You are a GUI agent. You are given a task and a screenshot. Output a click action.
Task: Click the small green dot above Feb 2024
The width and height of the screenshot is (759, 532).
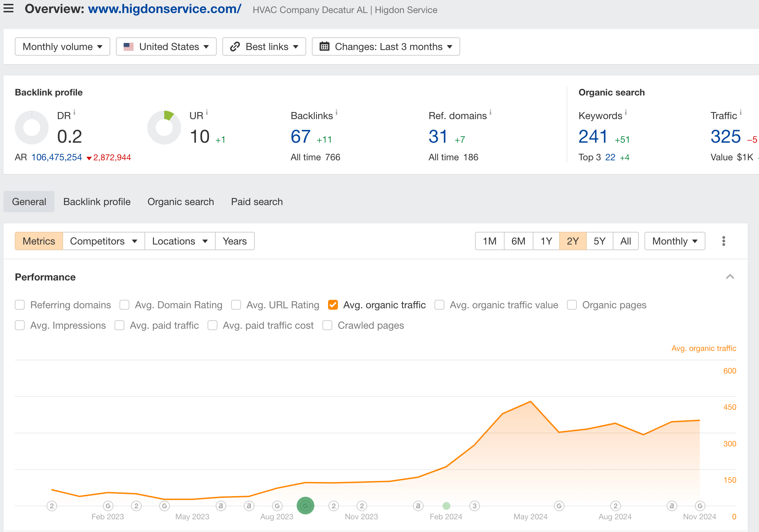[446, 506]
